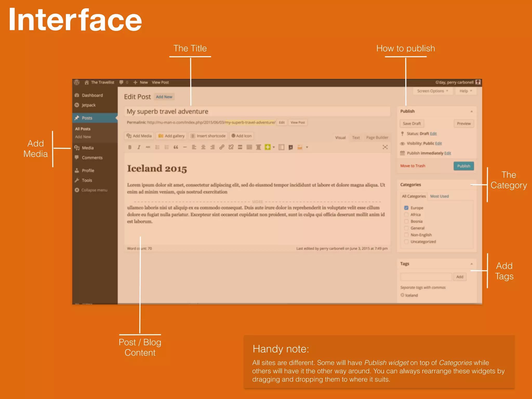Click the WordPress logo in the admin bar
The height and width of the screenshot is (399, 532).
[77, 82]
